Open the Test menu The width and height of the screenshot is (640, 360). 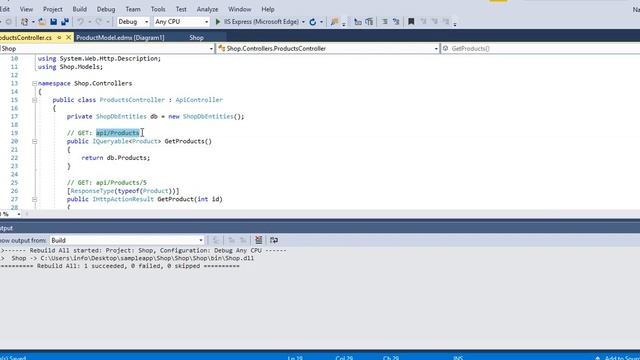pos(181,9)
